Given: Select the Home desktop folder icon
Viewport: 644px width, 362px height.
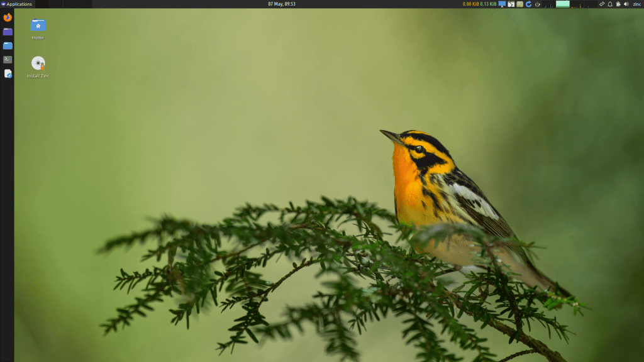Looking at the screenshot, I should coord(38,26).
